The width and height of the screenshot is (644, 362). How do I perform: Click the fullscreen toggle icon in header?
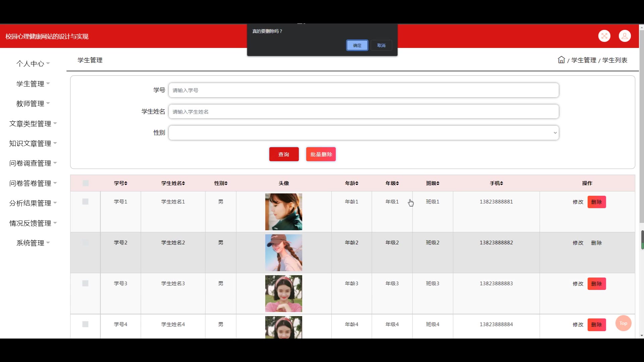(x=604, y=36)
